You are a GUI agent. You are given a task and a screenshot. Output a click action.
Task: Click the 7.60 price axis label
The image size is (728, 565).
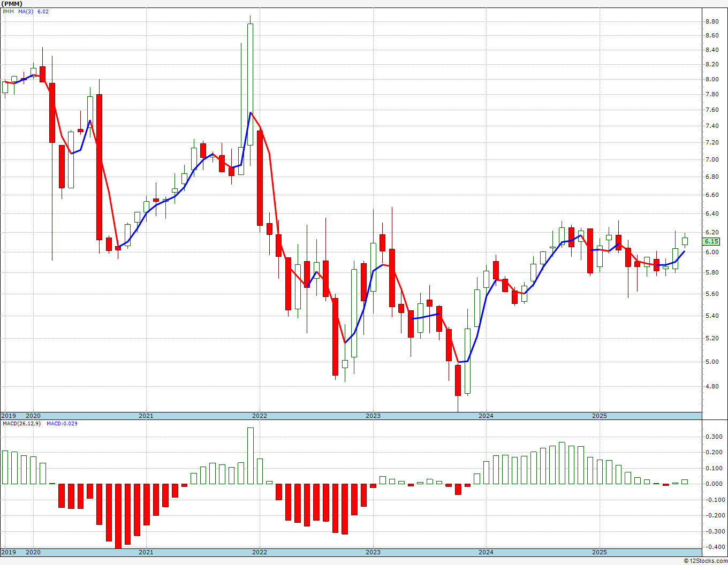pos(712,110)
